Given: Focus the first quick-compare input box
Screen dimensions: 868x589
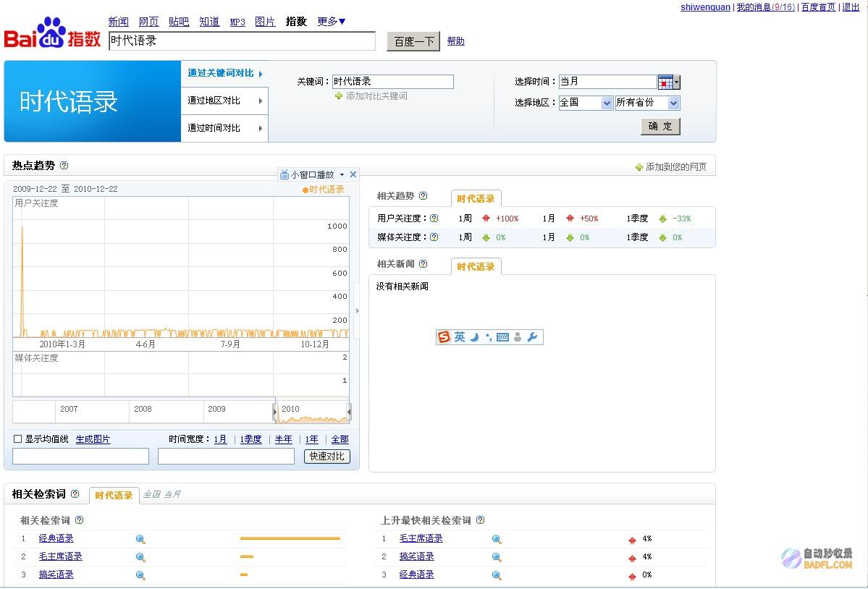Looking at the screenshot, I should (x=81, y=457).
